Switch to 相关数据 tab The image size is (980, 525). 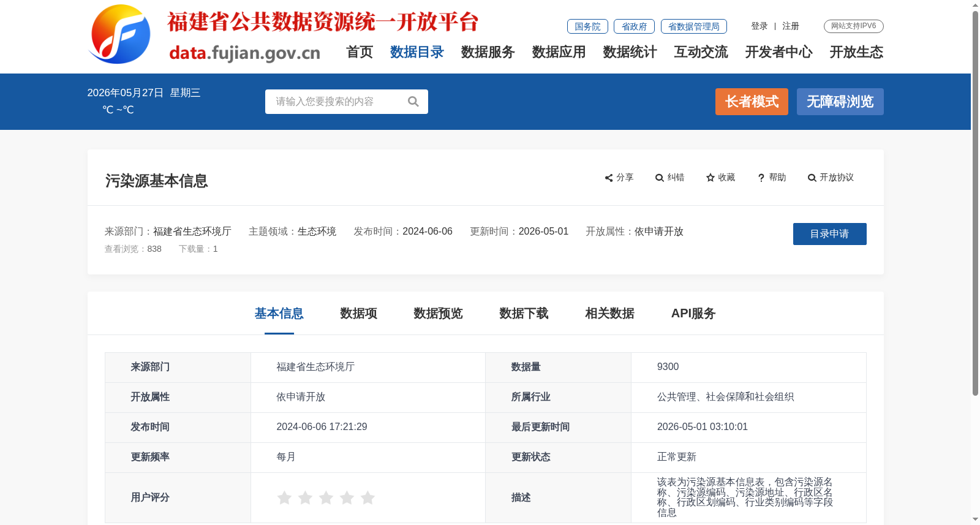tap(610, 314)
